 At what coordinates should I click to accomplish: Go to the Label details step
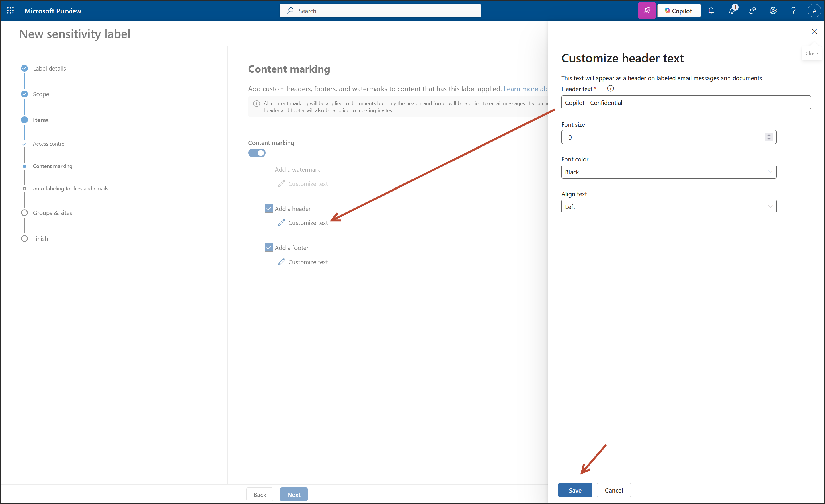click(x=49, y=68)
